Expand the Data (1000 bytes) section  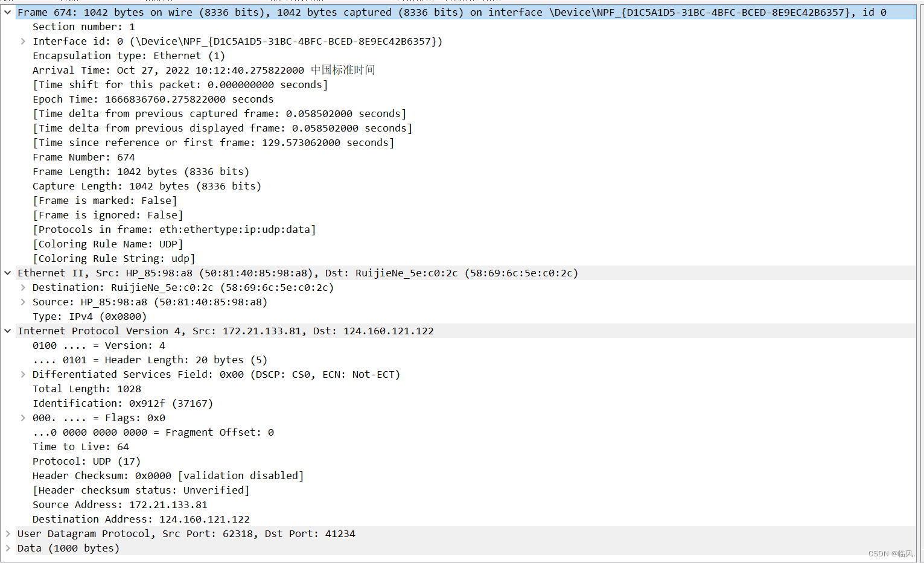8,548
